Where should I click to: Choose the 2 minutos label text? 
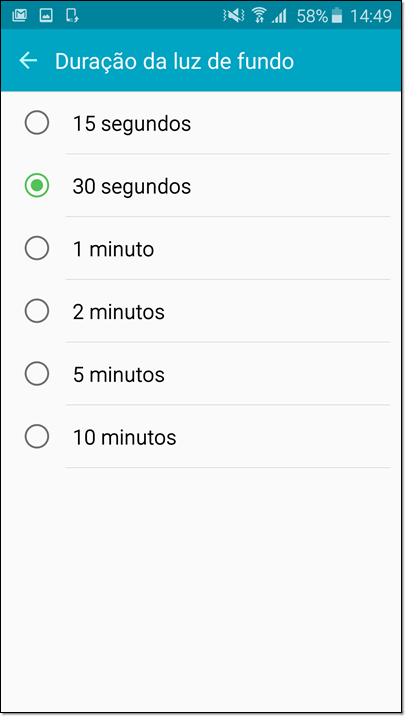(119, 312)
